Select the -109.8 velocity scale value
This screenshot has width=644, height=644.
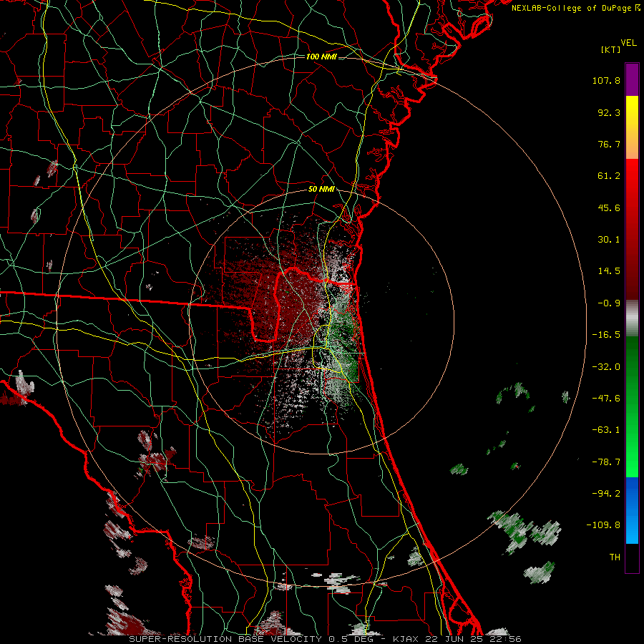point(603,525)
